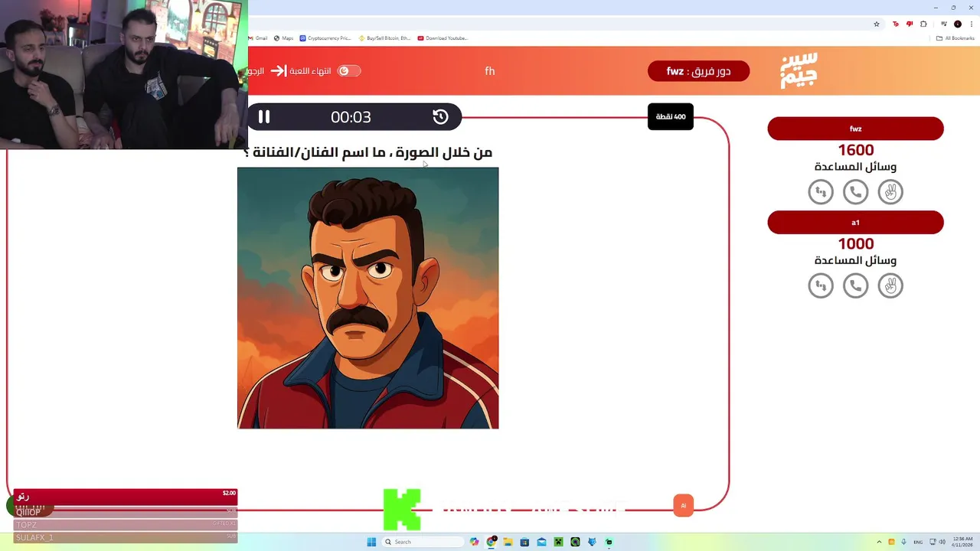Viewport: 980px width, 551px height.
Task: Open the Chrome extensions puzzle icon
Action: 923,24
